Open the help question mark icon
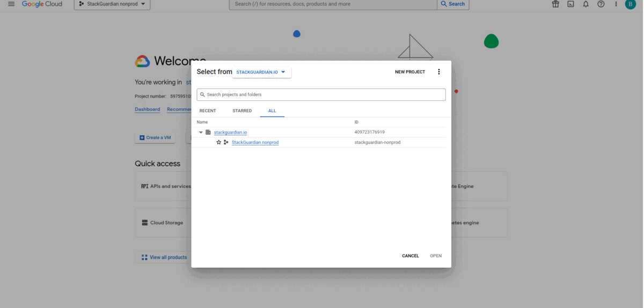Viewport: 644px width, 308px height. click(601, 4)
